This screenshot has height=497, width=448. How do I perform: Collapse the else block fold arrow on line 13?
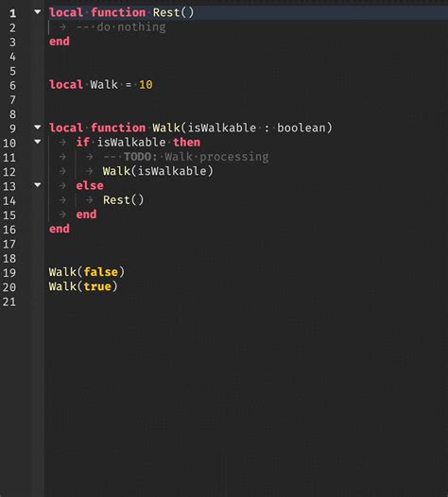[38, 185]
